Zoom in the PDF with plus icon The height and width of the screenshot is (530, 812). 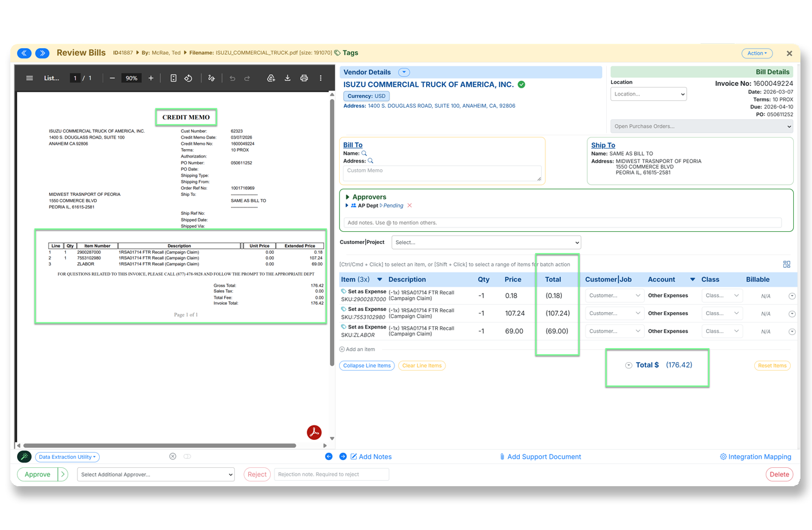tap(151, 78)
